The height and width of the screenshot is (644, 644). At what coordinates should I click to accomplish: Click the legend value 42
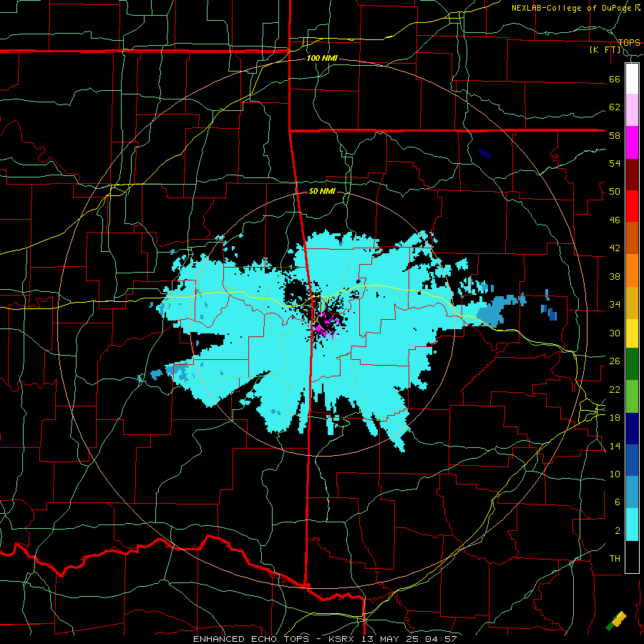[x=615, y=248]
